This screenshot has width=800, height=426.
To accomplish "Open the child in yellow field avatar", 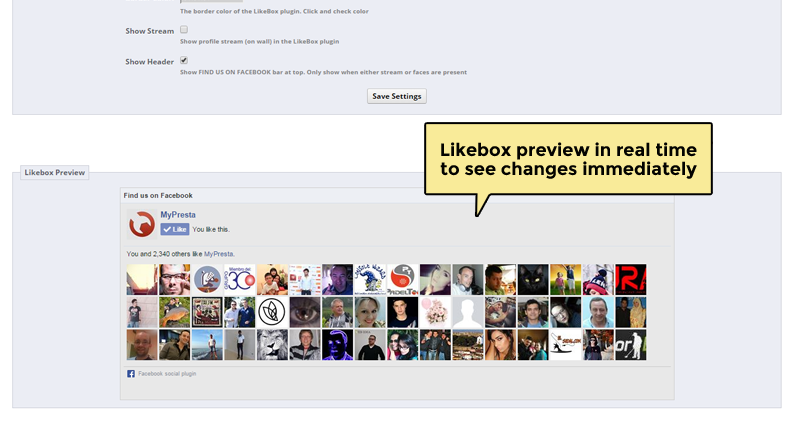I will [565, 280].
